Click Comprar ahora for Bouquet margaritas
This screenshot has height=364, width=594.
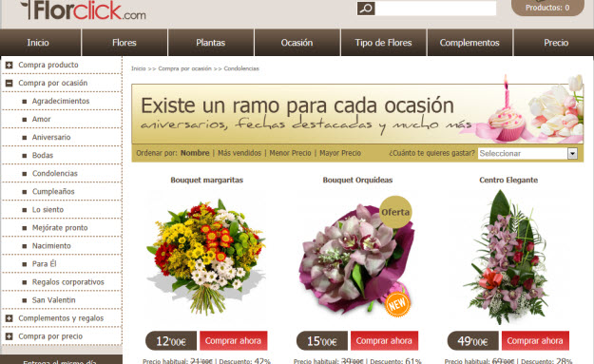click(x=234, y=340)
